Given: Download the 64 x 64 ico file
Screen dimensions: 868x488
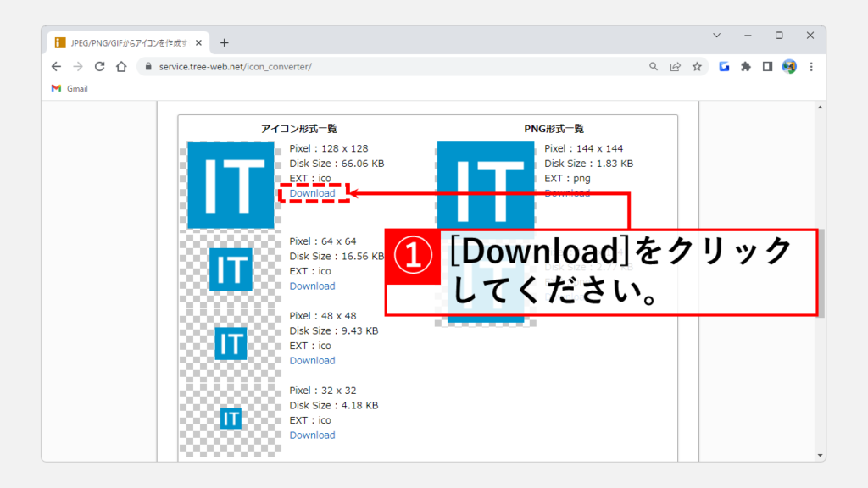Looking at the screenshot, I should [312, 286].
